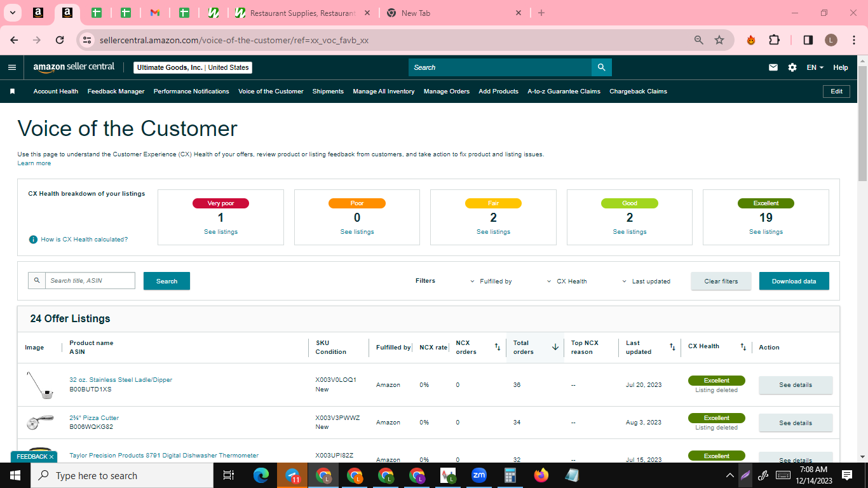The height and width of the screenshot is (488, 868).
Task: Sort the table by NCX orders
Action: (x=498, y=347)
